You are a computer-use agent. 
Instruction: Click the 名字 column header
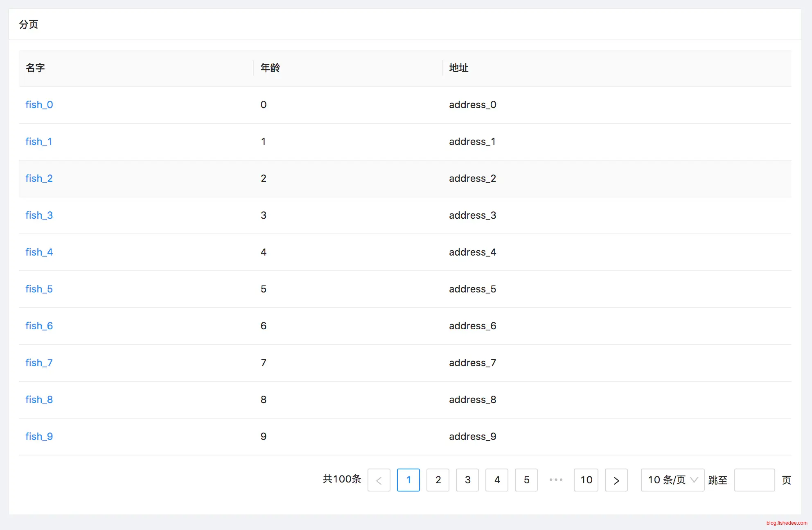click(35, 68)
